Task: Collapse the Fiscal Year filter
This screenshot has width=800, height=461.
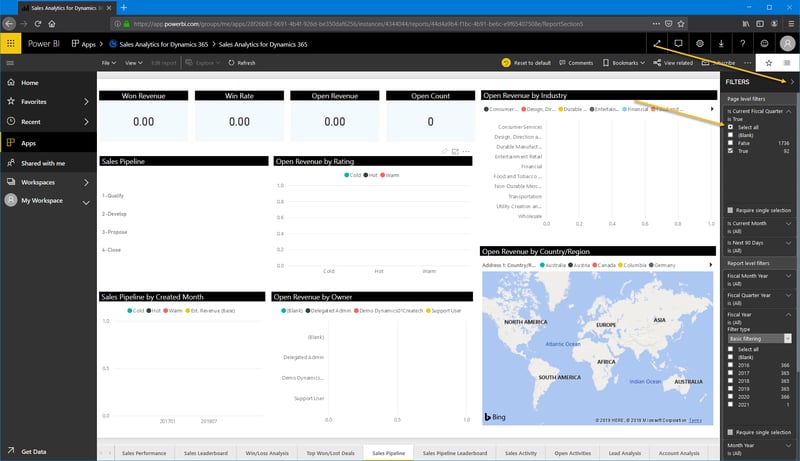Action: point(788,315)
